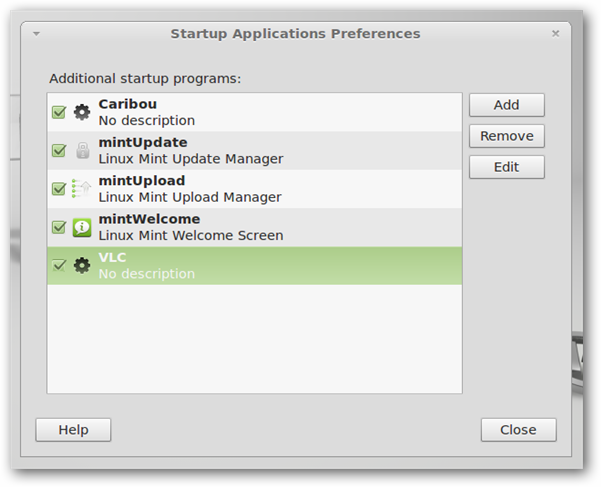Open the window menu arrow in title bar
Image resolution: width=601 pixels, height=487 pixels.
point(37,34)
